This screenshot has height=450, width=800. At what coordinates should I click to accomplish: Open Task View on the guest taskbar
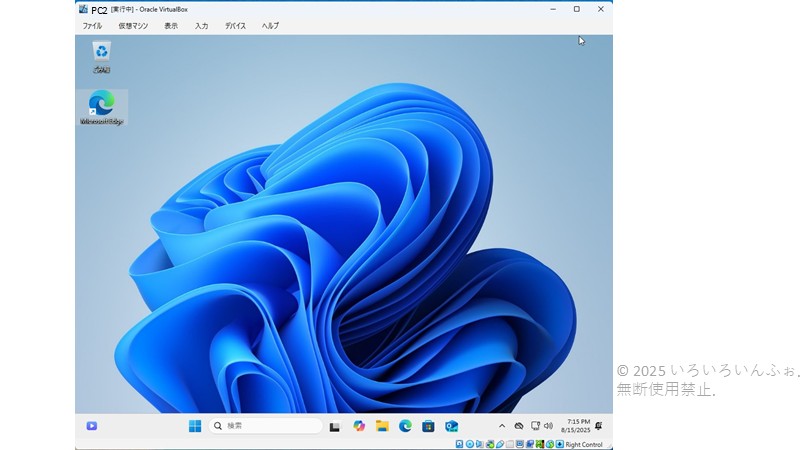pos(335,427)
